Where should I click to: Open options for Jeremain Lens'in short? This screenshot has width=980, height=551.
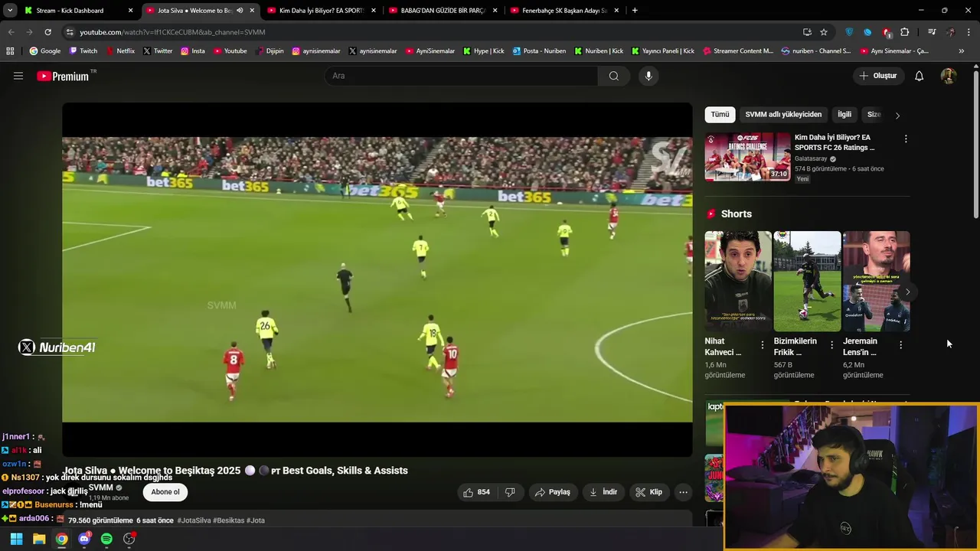[x=900, y=345]
